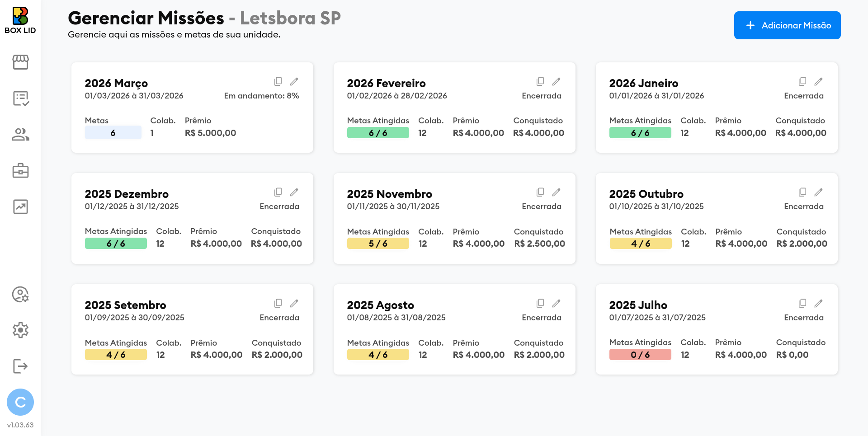Edit the 2026 Março mission
The width and height of the screenshot is (868, 436).
coord(294,81)
